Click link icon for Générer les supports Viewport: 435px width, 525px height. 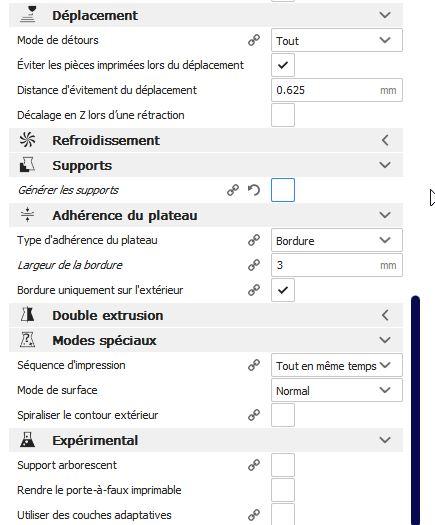[x=233, y=190]
